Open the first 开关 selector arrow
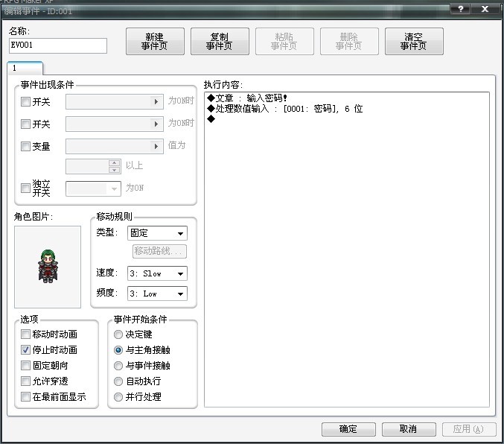The height and width of the screenshot is (444, 504). pos(156,101)
